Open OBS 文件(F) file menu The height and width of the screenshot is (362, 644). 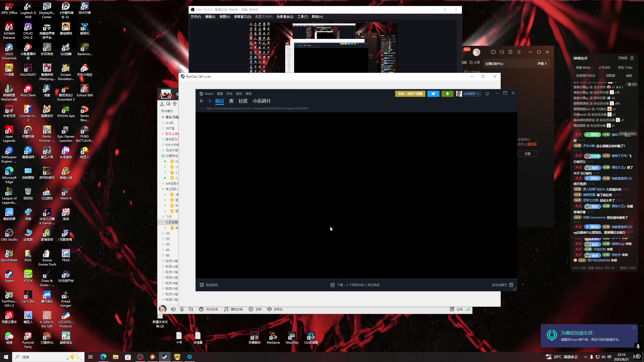196,17
